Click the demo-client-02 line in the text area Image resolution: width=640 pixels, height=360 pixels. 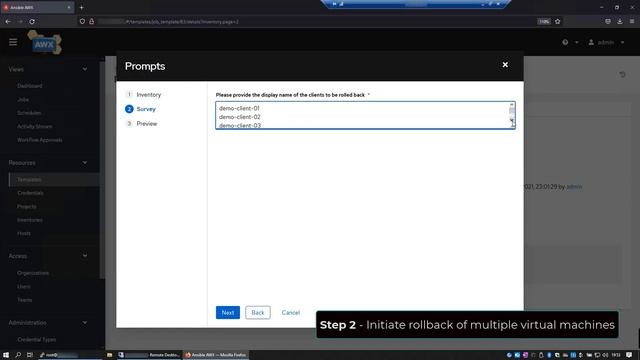click(240, 117)
